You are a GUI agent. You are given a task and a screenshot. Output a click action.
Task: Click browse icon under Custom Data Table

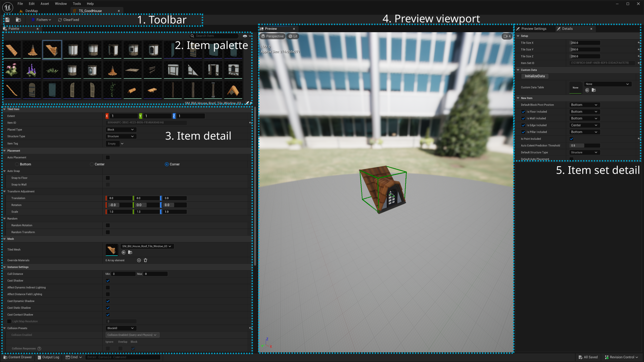coord(594,90)
